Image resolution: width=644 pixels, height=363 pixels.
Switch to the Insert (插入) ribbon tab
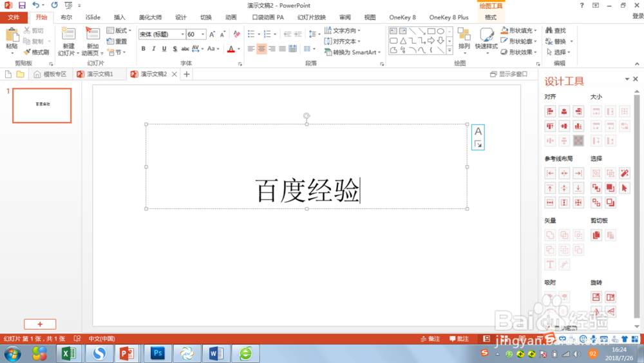120,17
